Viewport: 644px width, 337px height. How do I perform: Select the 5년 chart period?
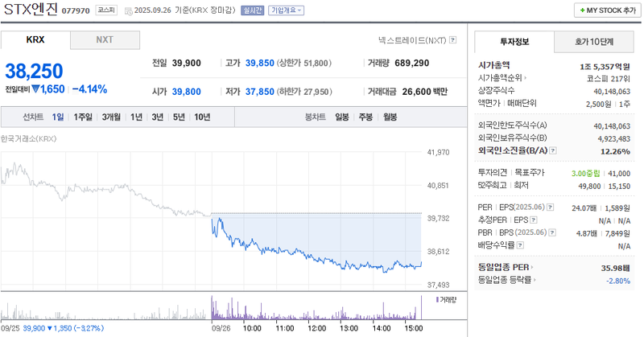pyautogui.click(x=179, y=117)
